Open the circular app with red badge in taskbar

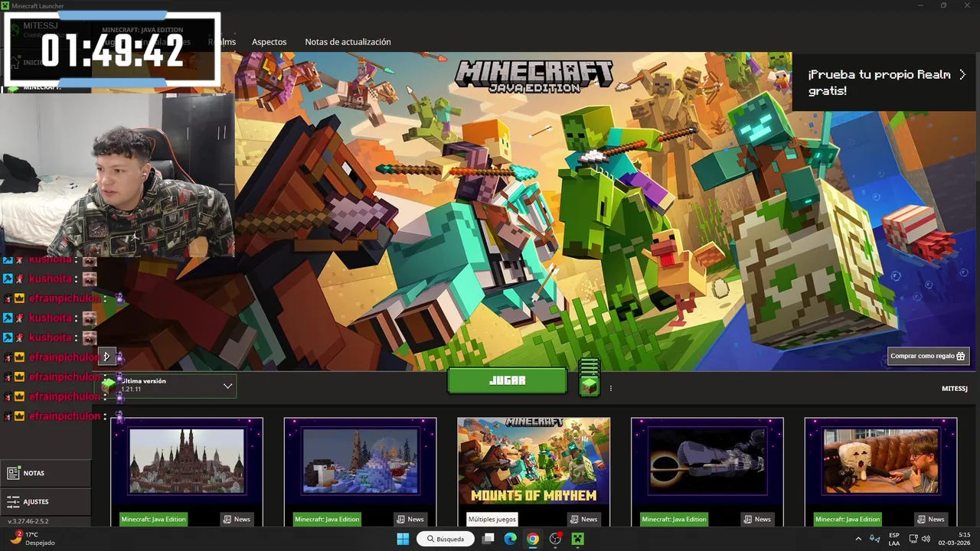point(556,539)
